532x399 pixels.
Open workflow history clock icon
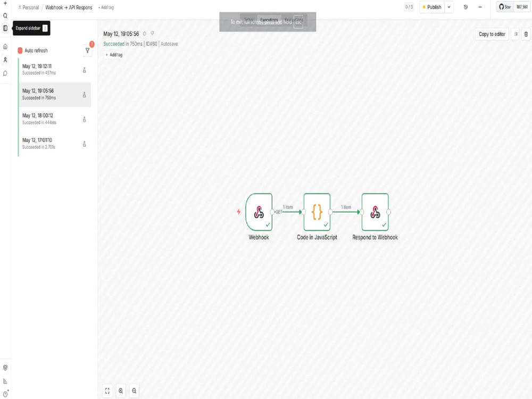pyautogui.click(x=465, y=7)
